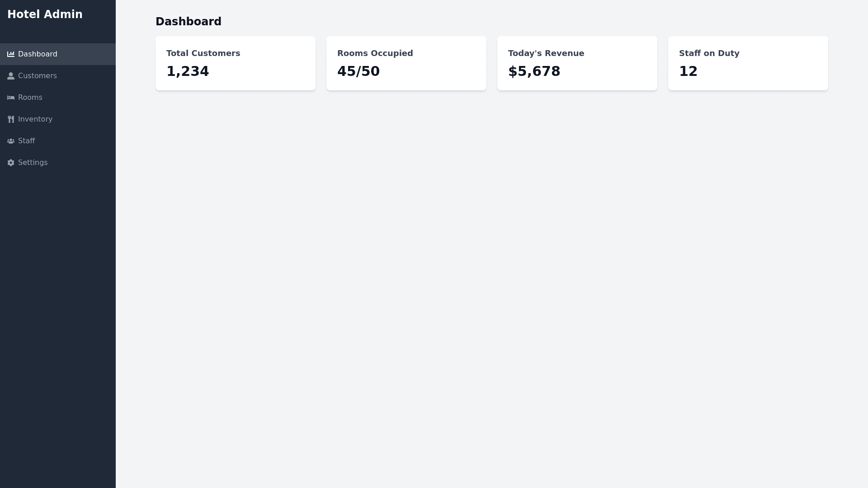
Task: Navigate to Rooms section
Action: click(30, 98)
